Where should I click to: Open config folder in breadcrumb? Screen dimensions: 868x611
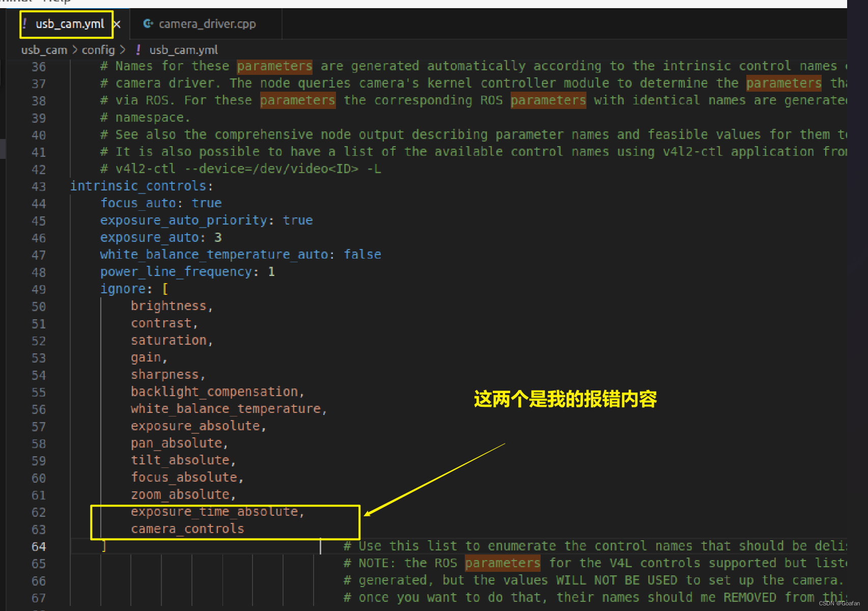point(98,50)
